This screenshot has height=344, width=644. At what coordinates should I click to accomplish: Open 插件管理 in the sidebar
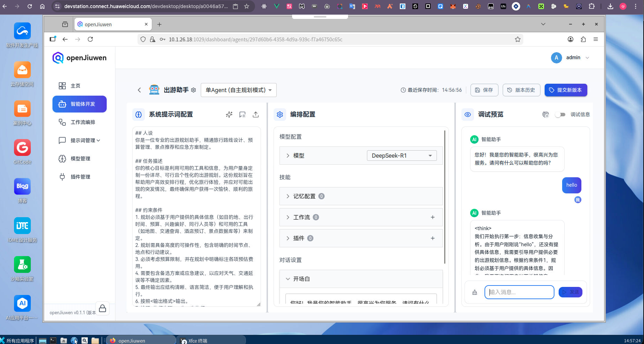click(x=80, y=177)
